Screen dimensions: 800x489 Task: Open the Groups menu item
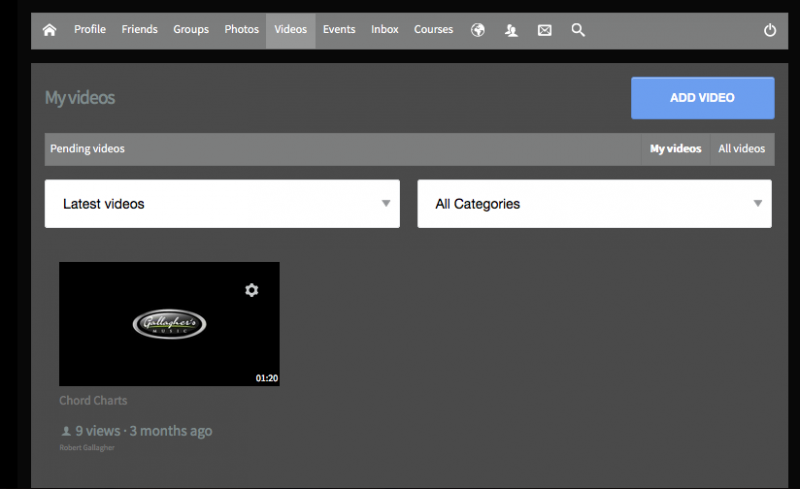(191, 30)
